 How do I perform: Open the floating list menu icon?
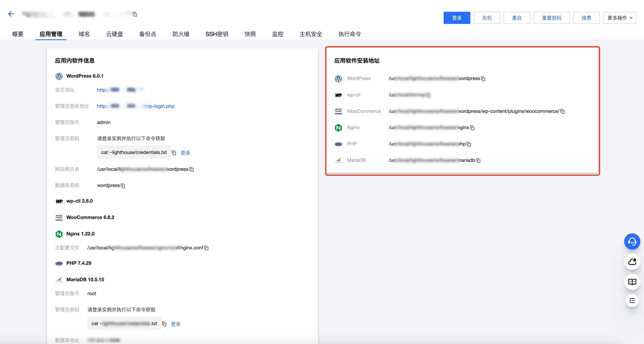[x=632, y=301]
